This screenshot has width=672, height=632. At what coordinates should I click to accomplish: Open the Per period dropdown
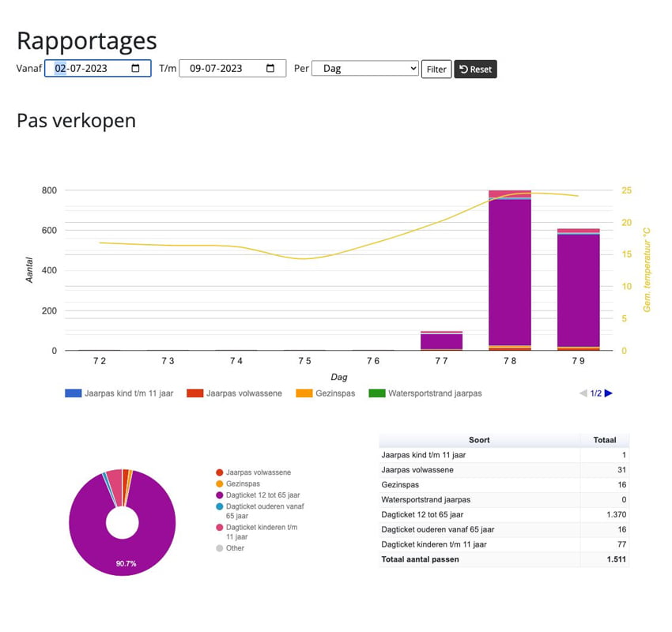click(x=364, y=69)
